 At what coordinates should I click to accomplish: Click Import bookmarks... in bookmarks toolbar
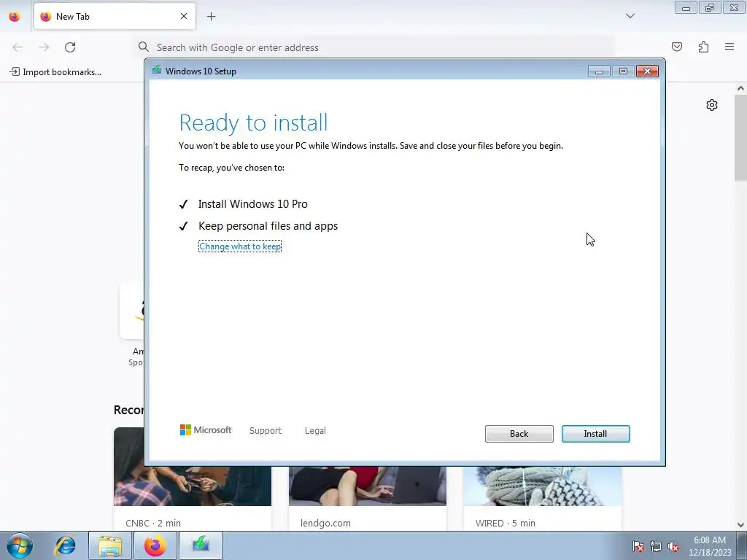(x=55, y=72)
